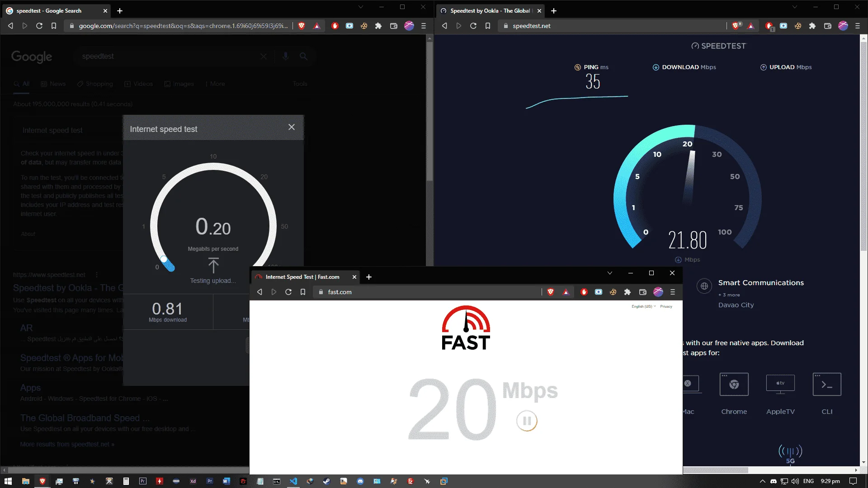Reload the fast.com page
The image size is (868, 488).
(288, 292)
